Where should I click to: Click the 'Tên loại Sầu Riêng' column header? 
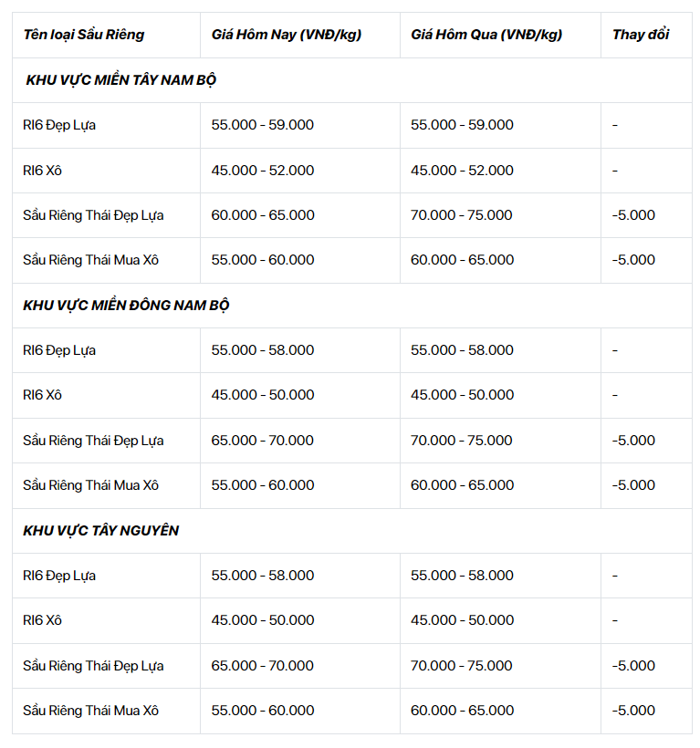coord(84,35)
